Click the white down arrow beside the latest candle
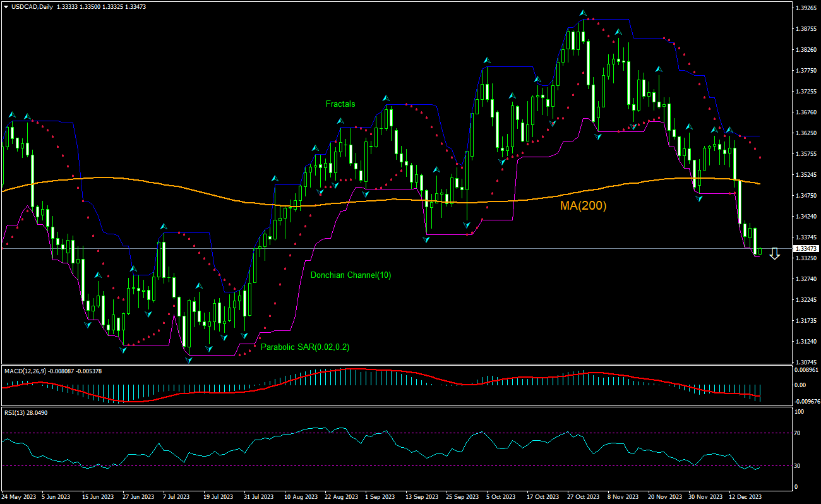 775,255
